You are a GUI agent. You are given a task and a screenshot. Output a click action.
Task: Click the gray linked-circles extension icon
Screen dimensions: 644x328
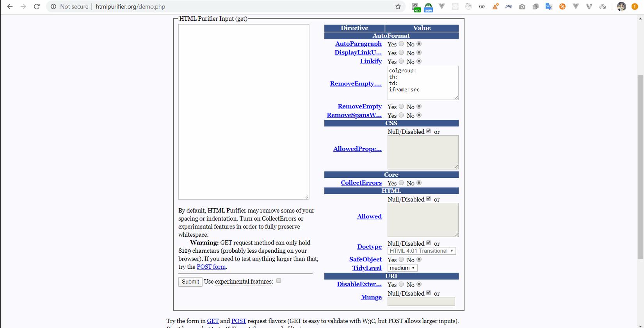point(603,7)
